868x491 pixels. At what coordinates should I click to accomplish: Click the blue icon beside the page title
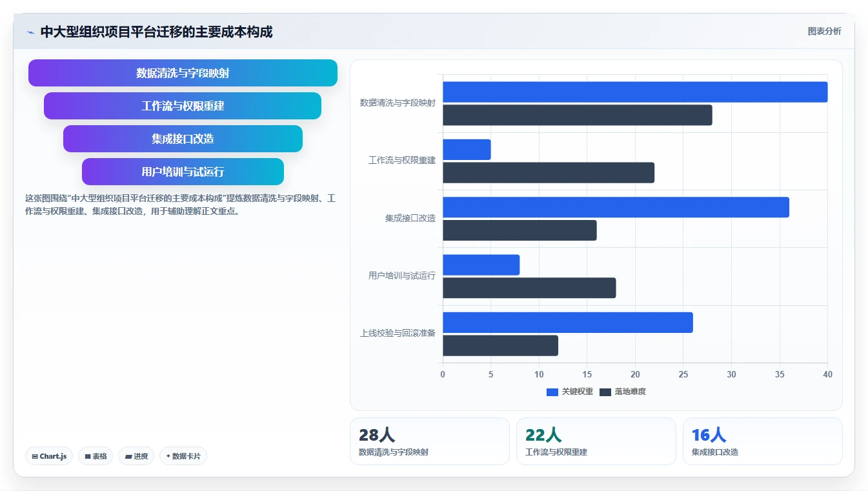[x=30, y=32]
